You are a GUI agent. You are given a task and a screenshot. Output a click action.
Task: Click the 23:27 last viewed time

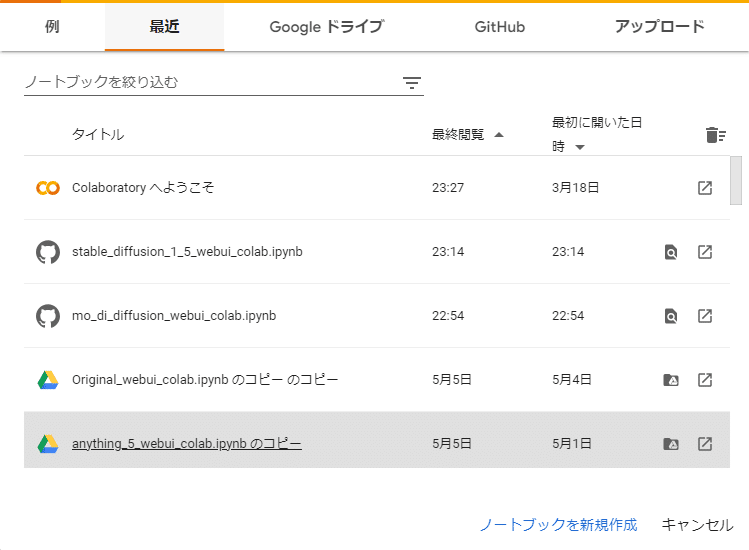pyautogui.click(x=448, y=188)
